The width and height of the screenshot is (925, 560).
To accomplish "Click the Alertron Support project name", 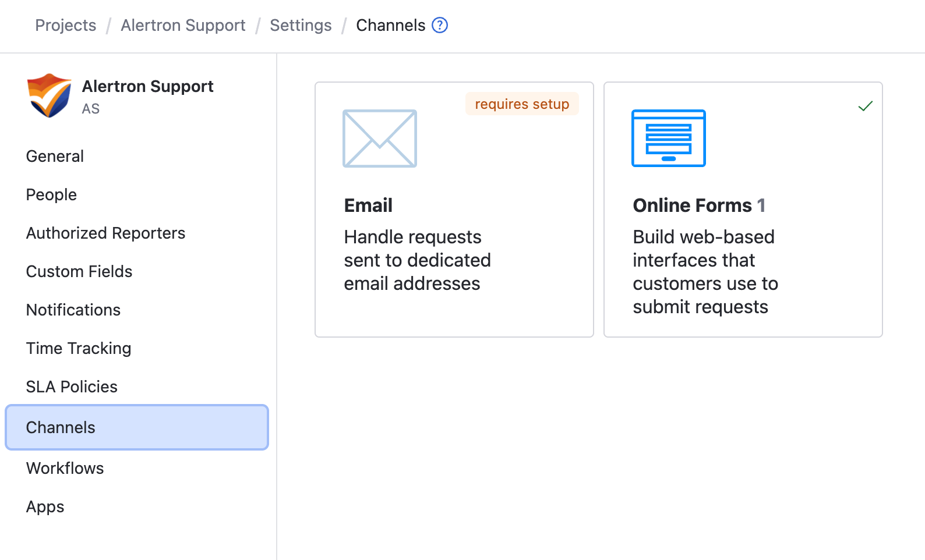I will click(148, 86).
